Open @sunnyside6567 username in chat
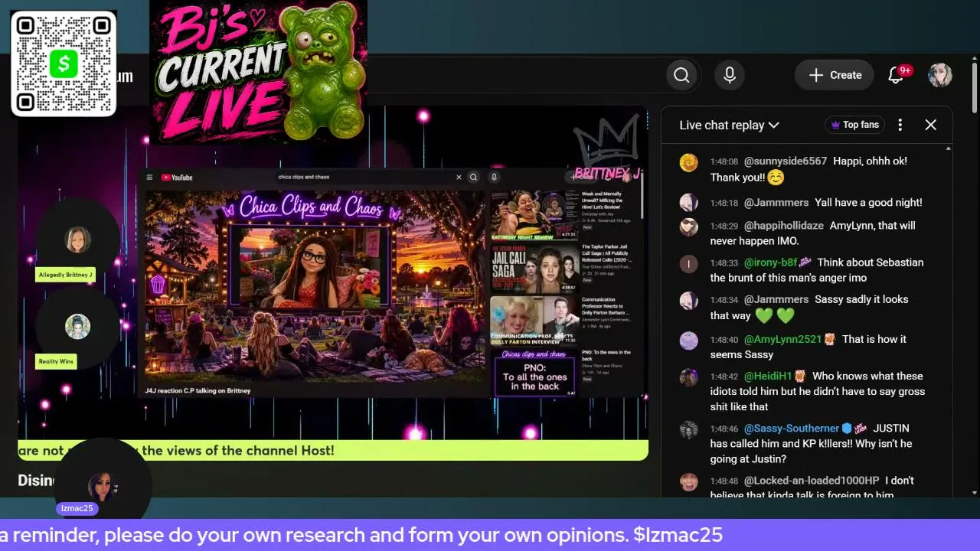This screenshot has width=980, height=551. point(786,161)
